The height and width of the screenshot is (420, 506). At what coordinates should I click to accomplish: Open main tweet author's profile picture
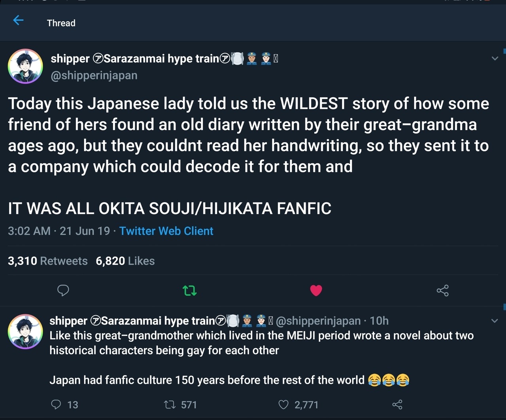(x=25, y=66)
